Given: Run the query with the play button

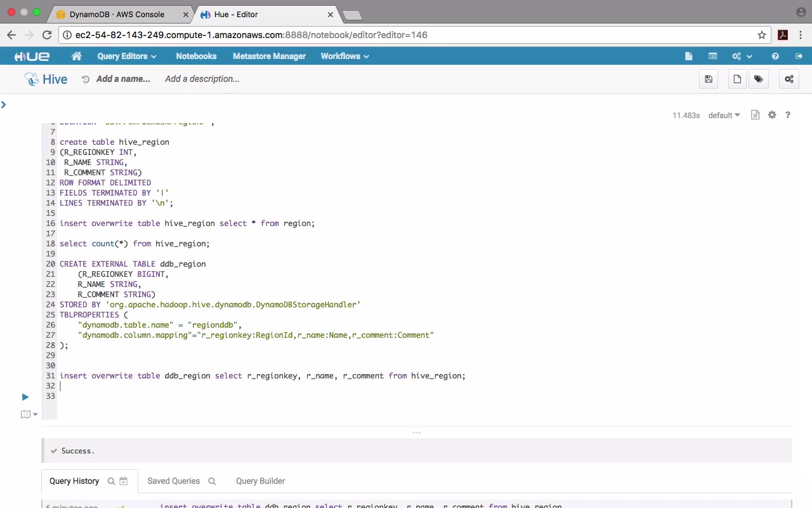Looking at the screenshot, I should [25, 397].
